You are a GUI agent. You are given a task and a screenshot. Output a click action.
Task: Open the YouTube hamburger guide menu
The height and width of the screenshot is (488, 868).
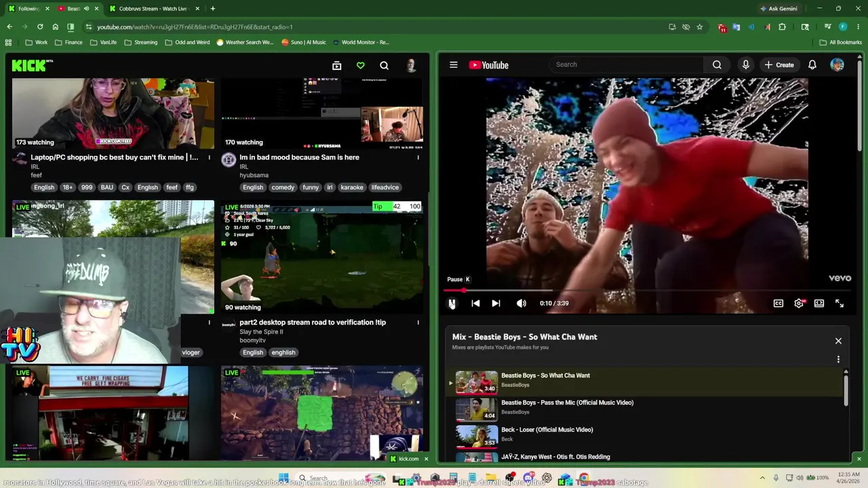[x=454, y=65]
